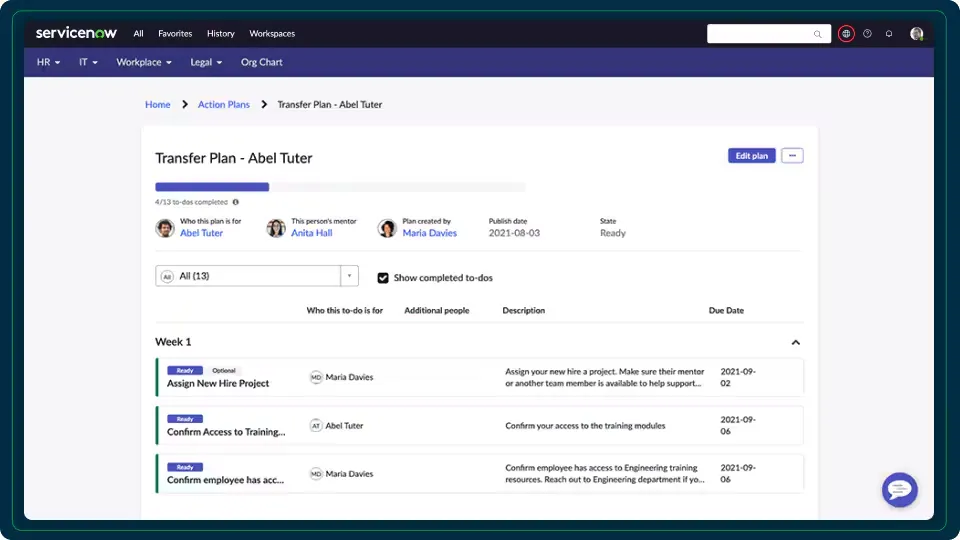Viewport: 960px width, 540px height.
Task: Open the help question mark icon
Action: [867, 34]
